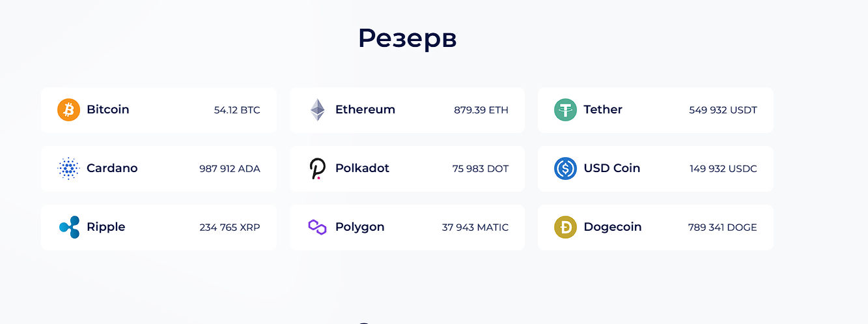Select the Polkadot name label
868x324 pixels.
[362, 168]
